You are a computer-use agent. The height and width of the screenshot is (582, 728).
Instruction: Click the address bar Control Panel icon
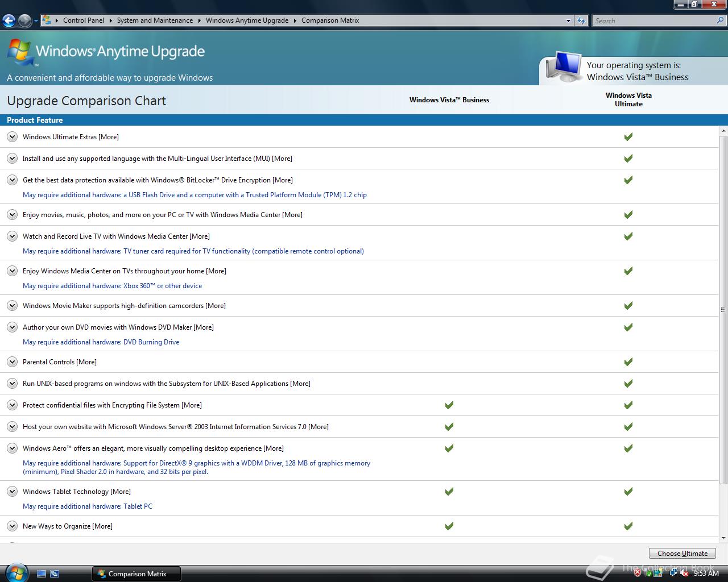coord(47,20)
